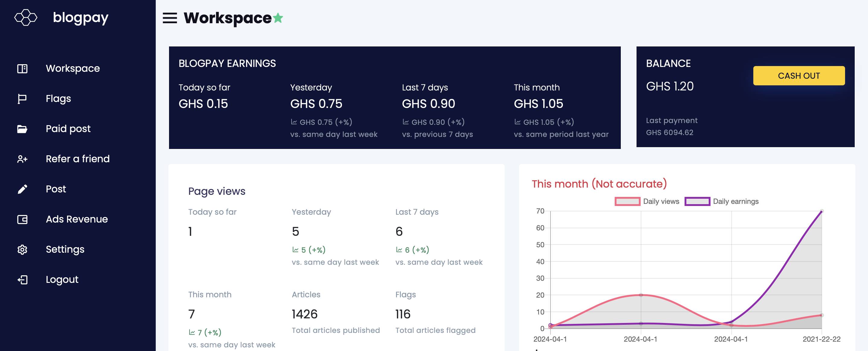This screenshot has height=351, width=868.
Task: Click Total articles published text
Action: pyautogui.click(x=336, y=330)
